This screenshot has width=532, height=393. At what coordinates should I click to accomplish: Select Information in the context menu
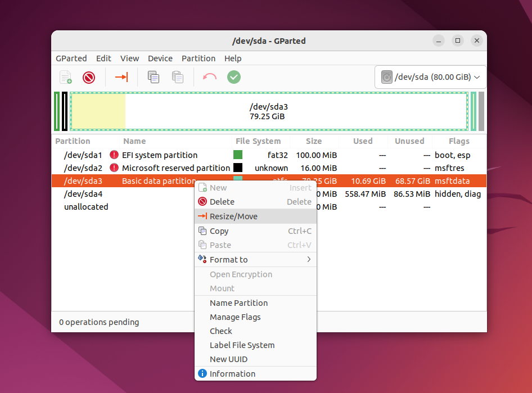(x=255, y=374)
